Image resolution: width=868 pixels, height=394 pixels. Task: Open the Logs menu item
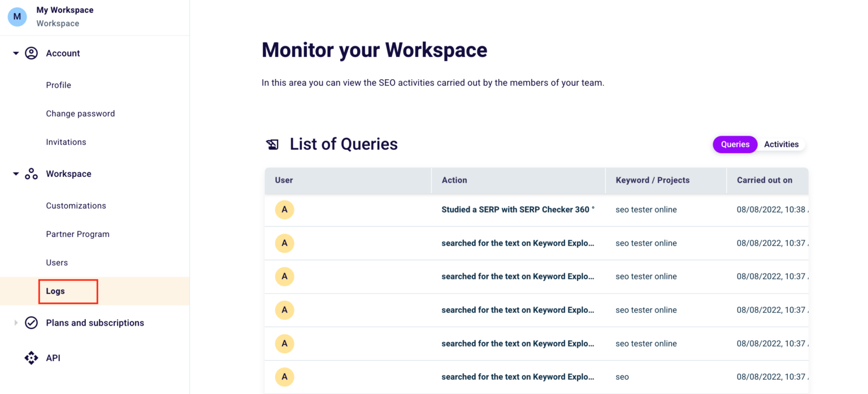click(x=55, y=291)
